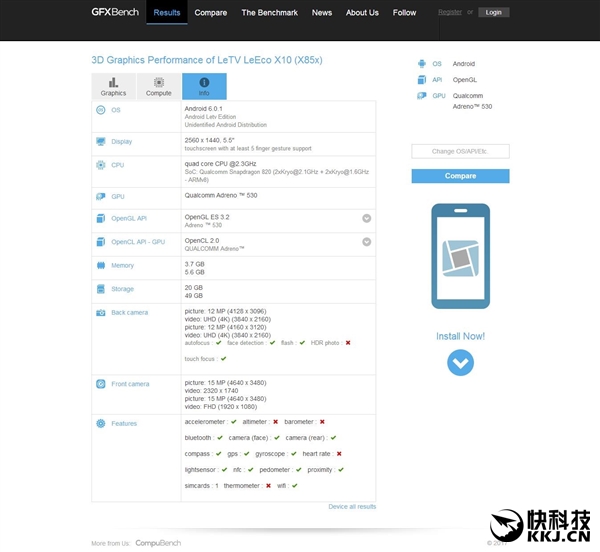Click the heart rate feature label
The image size is (600, 552).
click(x=316, y=454)
